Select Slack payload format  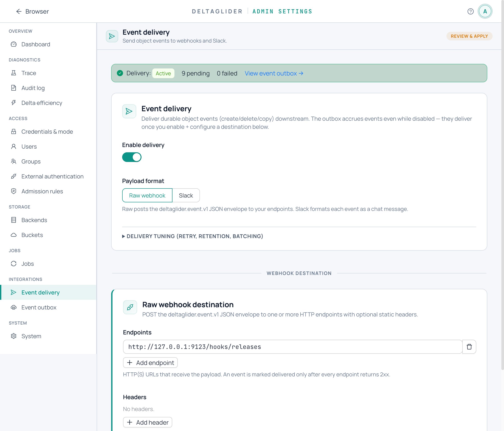[x=186, y=195]
